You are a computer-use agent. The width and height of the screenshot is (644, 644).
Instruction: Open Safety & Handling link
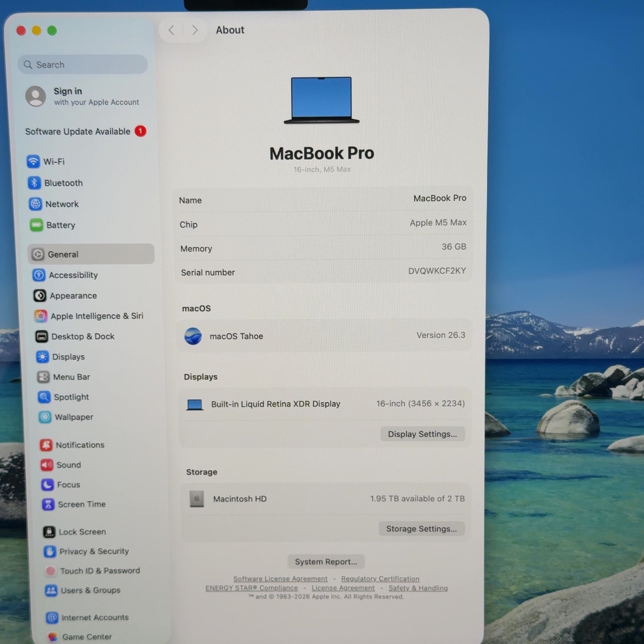click(418, 588)
